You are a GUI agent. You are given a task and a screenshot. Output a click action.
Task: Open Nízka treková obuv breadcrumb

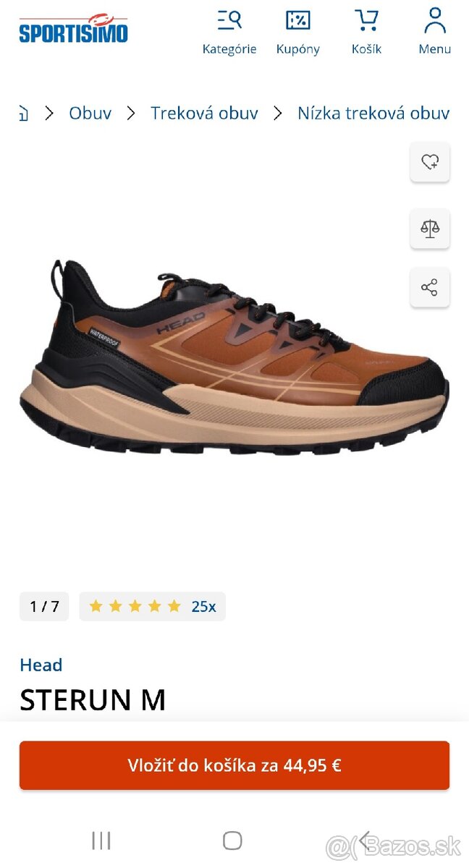coord(373,114)
